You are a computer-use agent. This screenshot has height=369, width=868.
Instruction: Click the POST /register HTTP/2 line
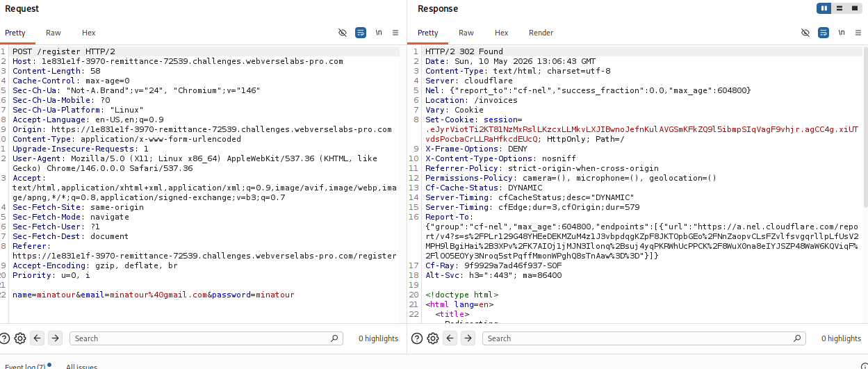coord(64,51)
